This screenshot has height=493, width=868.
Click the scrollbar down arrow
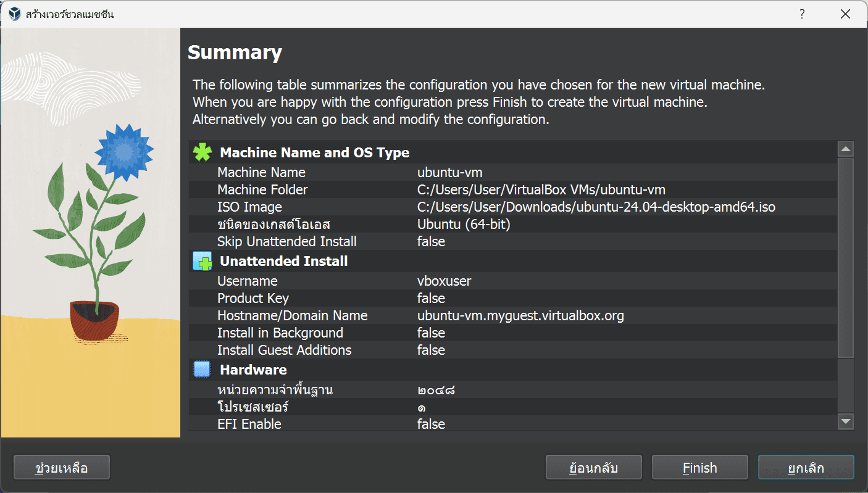(x=845, y=421)
